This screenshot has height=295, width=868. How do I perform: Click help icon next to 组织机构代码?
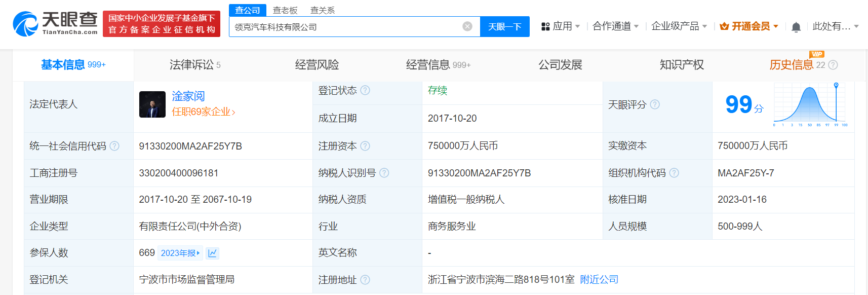[x=674, y=173]
